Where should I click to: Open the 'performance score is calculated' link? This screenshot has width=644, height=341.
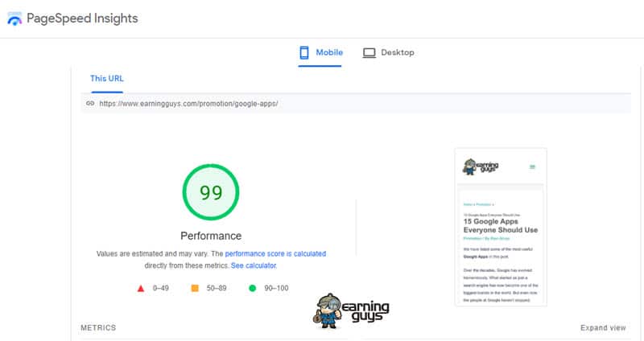click(275, 253)
